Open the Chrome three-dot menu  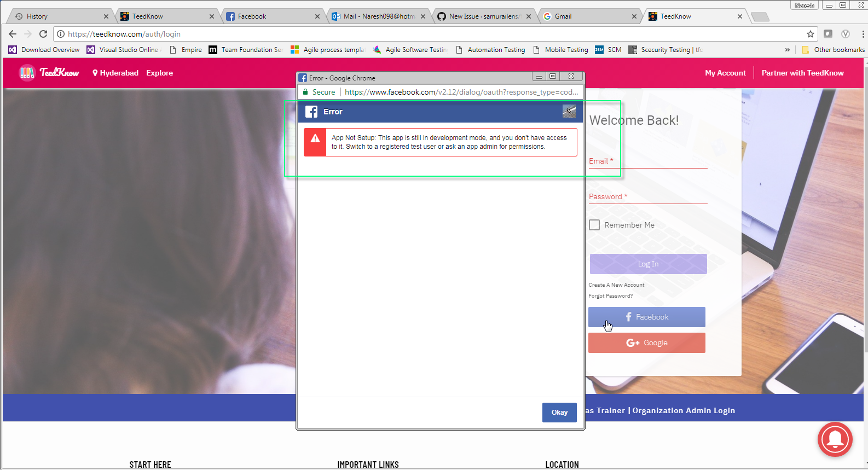(863, 34)
